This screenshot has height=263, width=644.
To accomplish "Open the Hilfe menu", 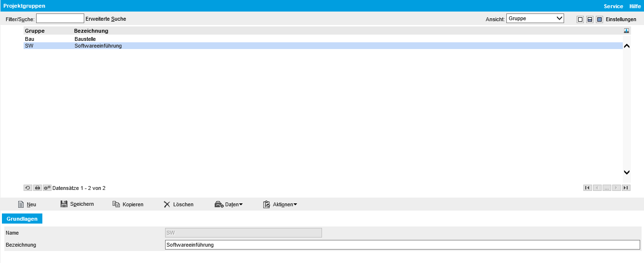I will pos(635,6).
